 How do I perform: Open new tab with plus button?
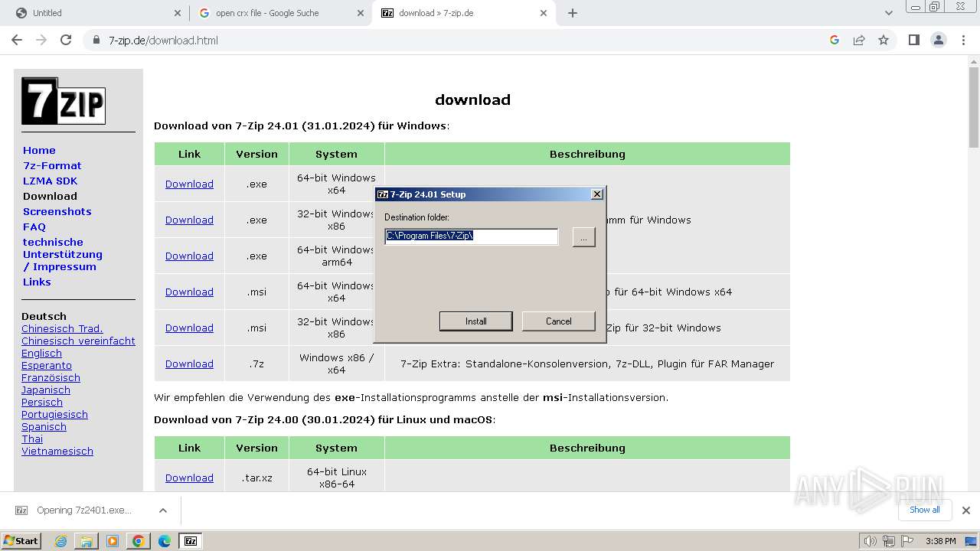tap(572, 13)
